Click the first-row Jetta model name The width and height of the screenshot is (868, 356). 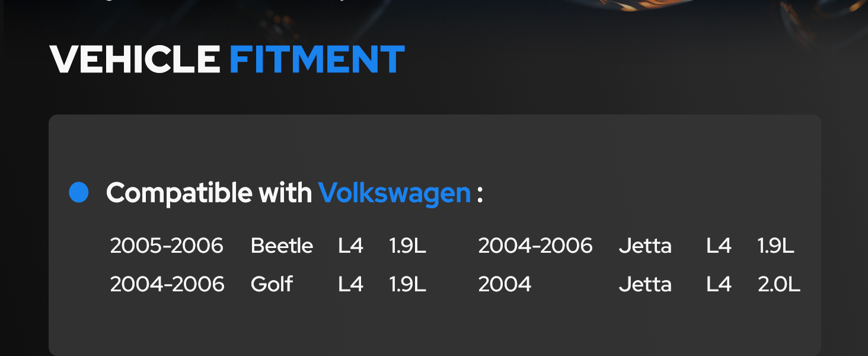tap(646, 246)
